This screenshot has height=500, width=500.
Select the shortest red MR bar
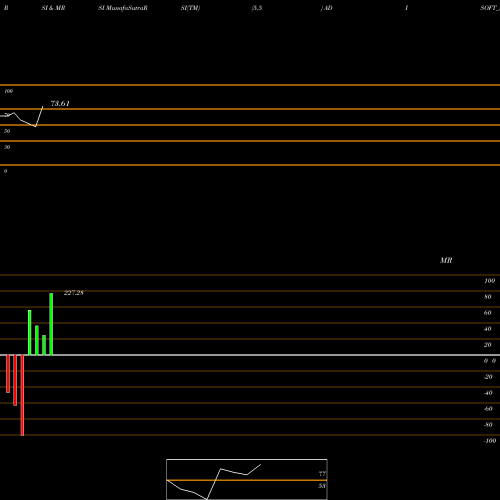click(8, 374)
